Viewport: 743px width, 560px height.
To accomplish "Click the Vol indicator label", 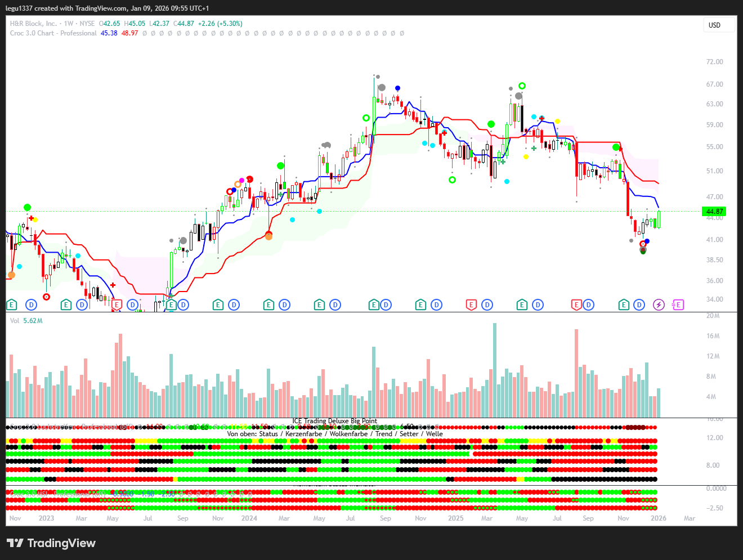I will (x=15, y=321).
